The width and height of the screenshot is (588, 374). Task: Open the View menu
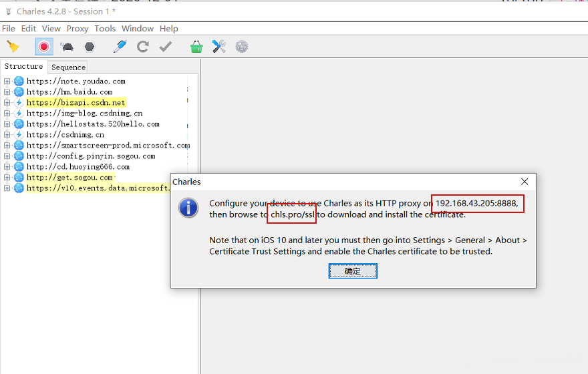tap(51, 29)
